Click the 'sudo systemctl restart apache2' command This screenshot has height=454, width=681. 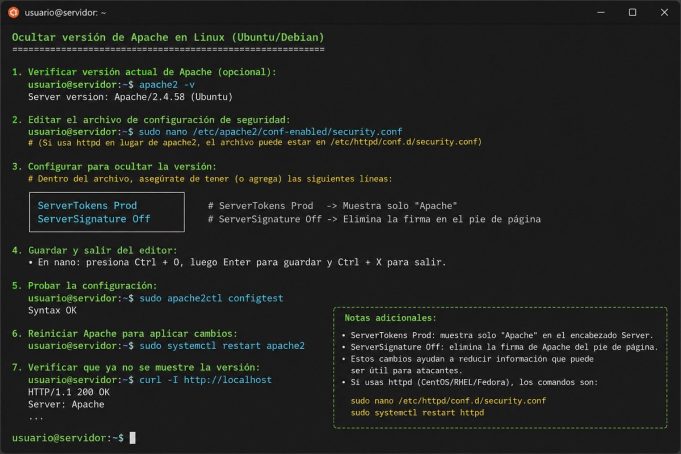pyautogui.click(x=221, y=345)
